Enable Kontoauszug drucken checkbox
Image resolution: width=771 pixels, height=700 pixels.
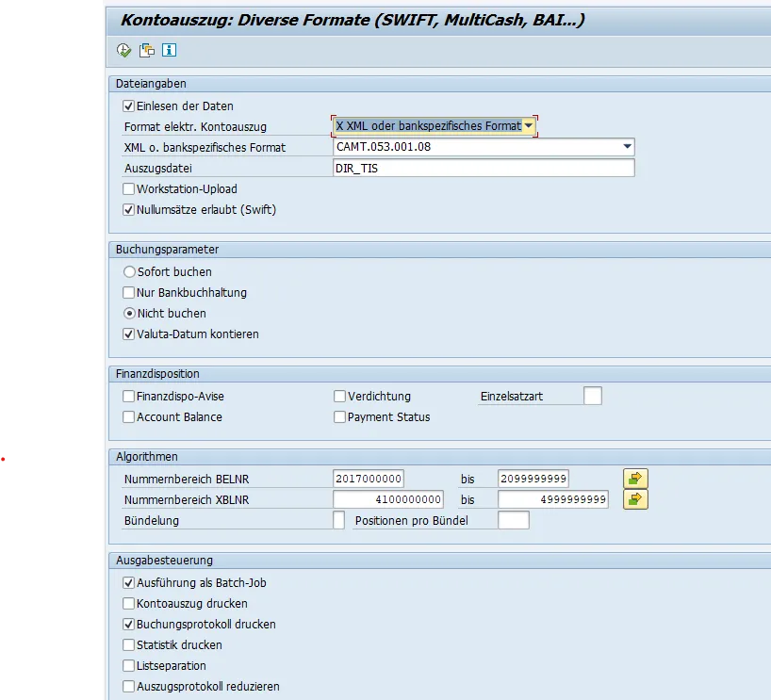pos(129,604)
